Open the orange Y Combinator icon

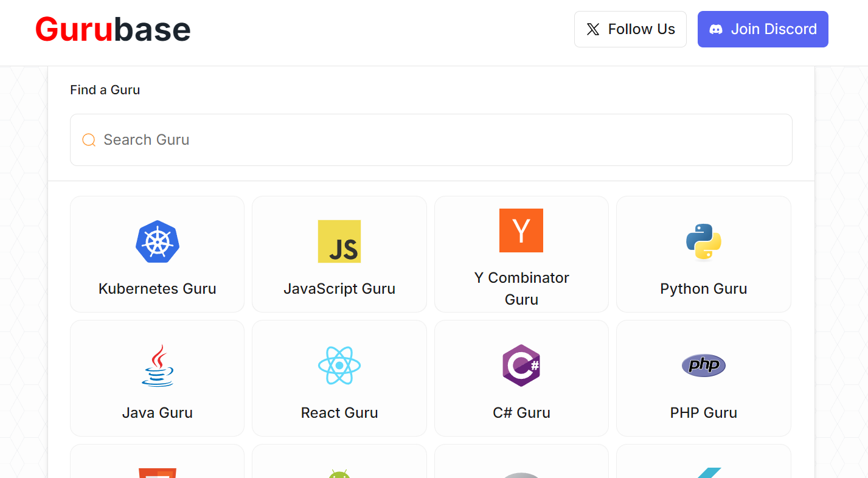(x=521, y=230)
